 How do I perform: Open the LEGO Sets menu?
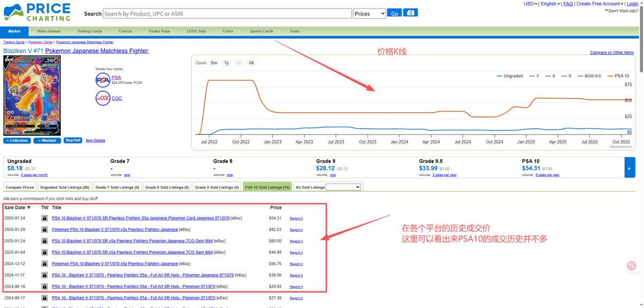197,31
